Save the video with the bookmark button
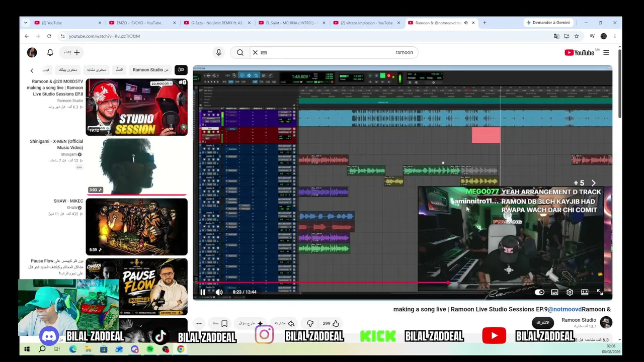This screenshot has width=644, height=362. [221, 324]
